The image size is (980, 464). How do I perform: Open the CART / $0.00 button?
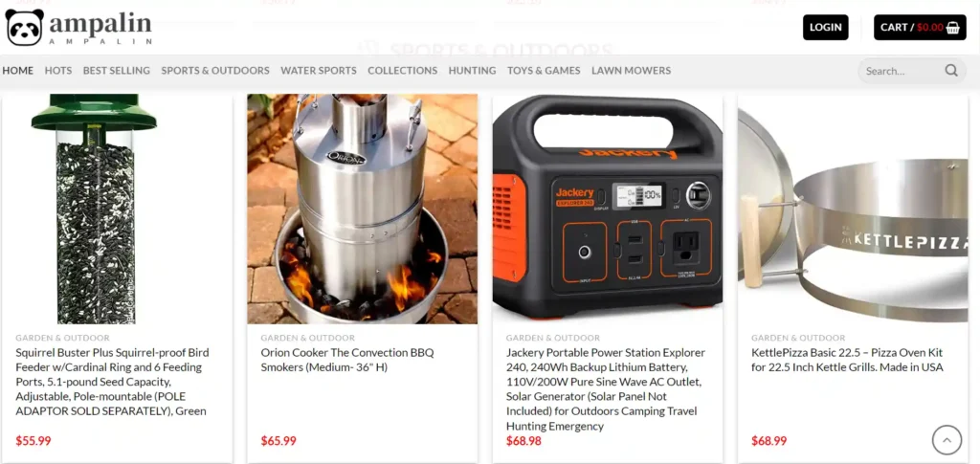click(920, 28)
